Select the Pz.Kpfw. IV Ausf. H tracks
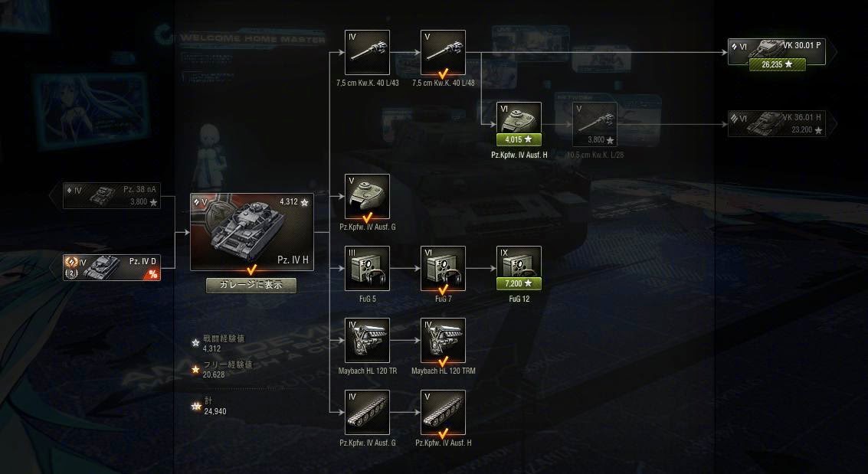868x474 pixels. pos(443,412)
